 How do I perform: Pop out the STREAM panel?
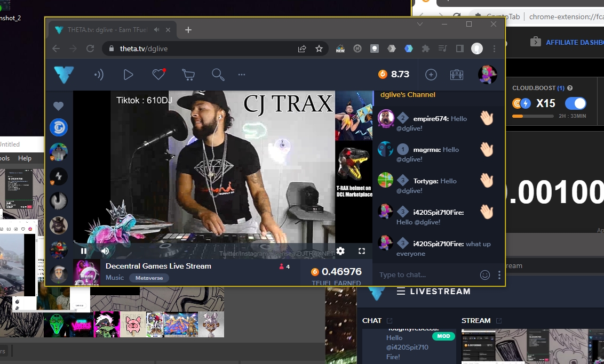click(x=499, y=320)
